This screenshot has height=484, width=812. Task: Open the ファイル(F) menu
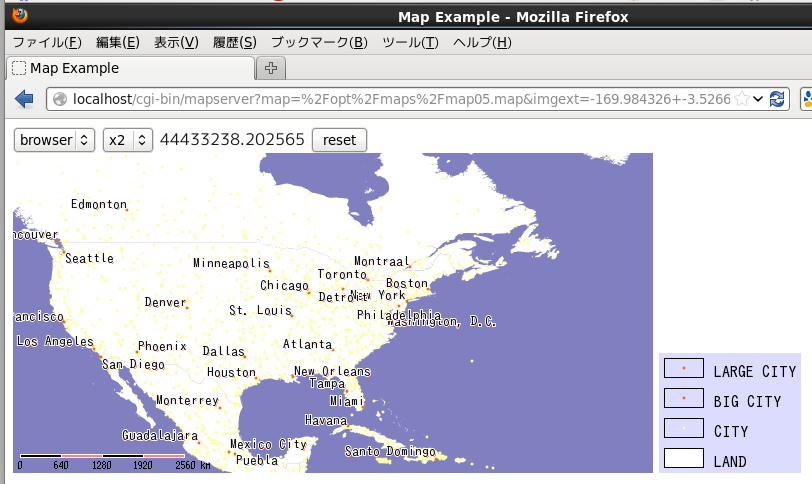(x=46, y=42)
